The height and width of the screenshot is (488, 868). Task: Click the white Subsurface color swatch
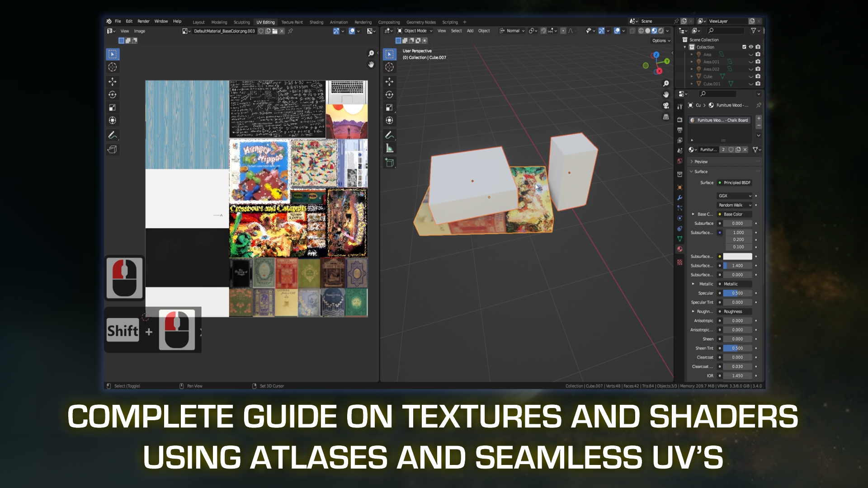[737, 256]
